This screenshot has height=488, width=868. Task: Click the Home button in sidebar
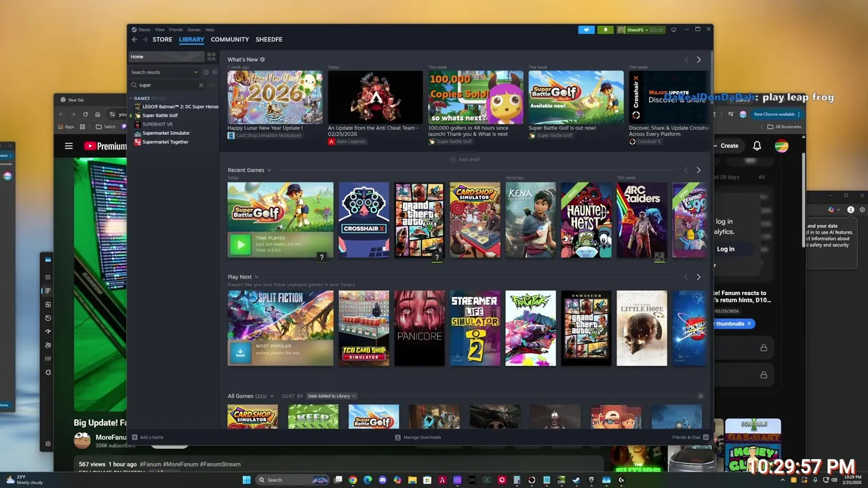pyautogui.click(x=166, y=57)
